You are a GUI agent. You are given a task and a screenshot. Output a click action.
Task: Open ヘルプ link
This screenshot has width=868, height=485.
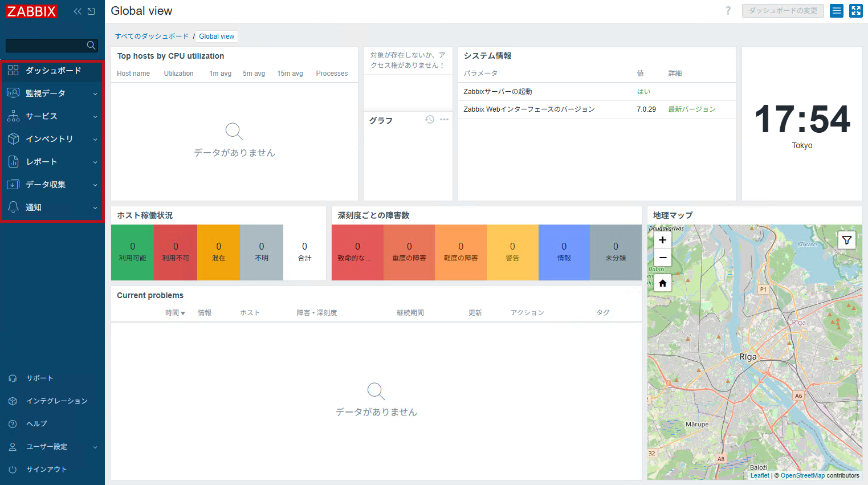point(36,424)
